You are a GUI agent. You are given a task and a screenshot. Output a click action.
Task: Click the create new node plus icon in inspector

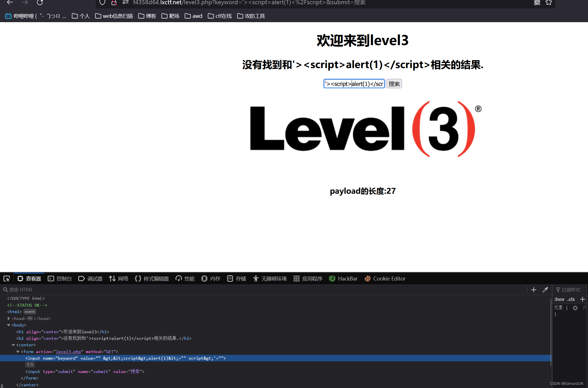pos(533,290)
